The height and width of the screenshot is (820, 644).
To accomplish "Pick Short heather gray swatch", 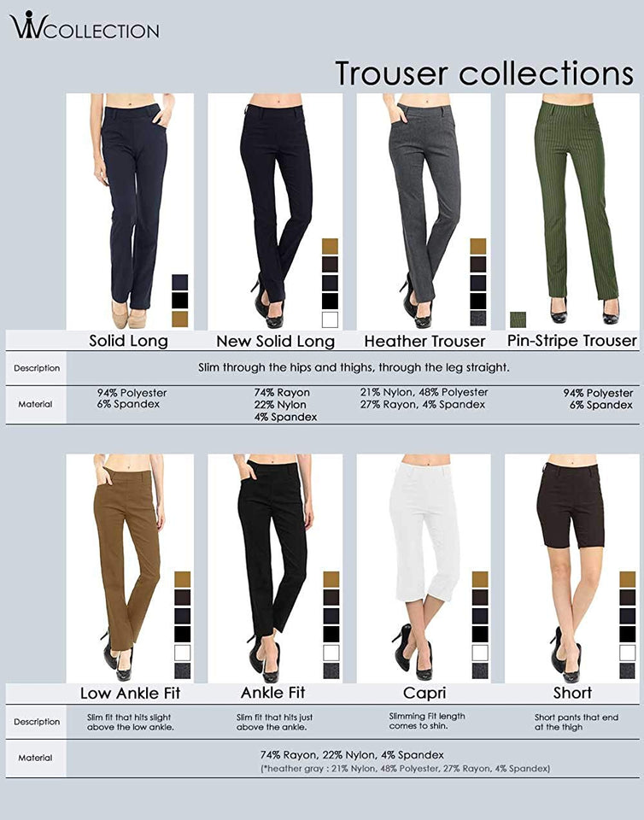I will pos(627,671).
